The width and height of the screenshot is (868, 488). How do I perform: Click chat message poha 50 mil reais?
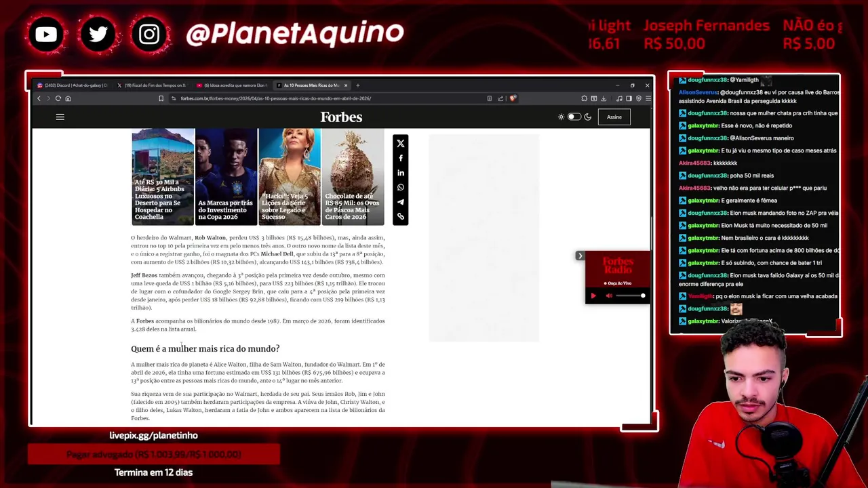tap(752, 176)
